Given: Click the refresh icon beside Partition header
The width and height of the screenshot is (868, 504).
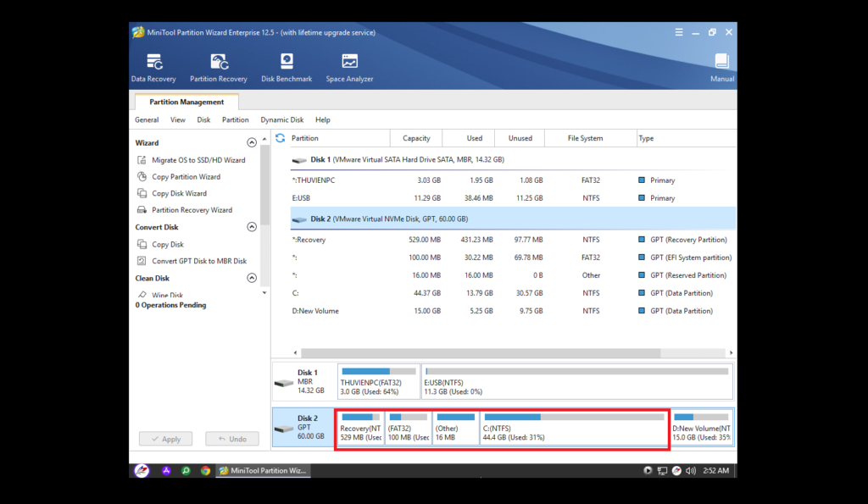Looking at the screenshot, I should (281, 138).
